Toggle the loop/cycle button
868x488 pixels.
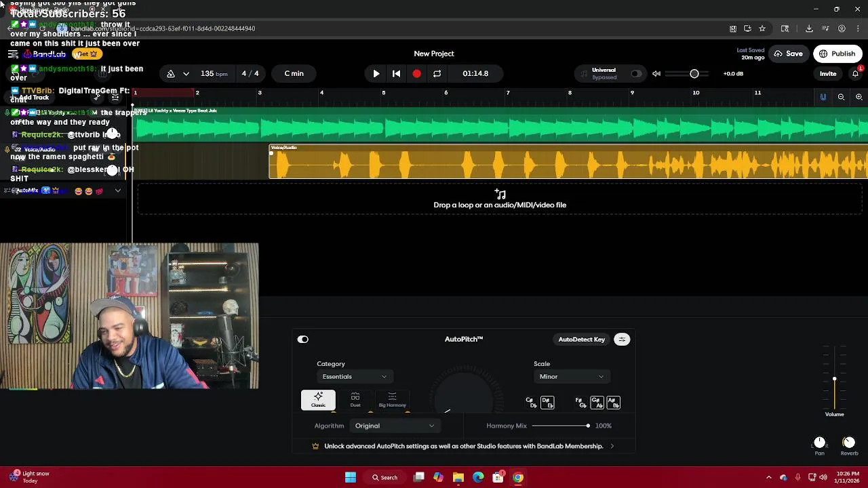point(437,73)
